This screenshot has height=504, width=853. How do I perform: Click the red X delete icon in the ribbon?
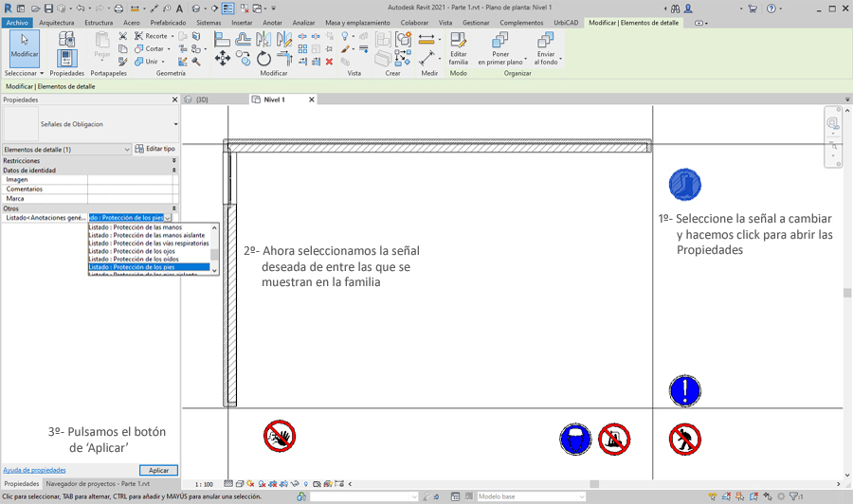pos(329,62)
